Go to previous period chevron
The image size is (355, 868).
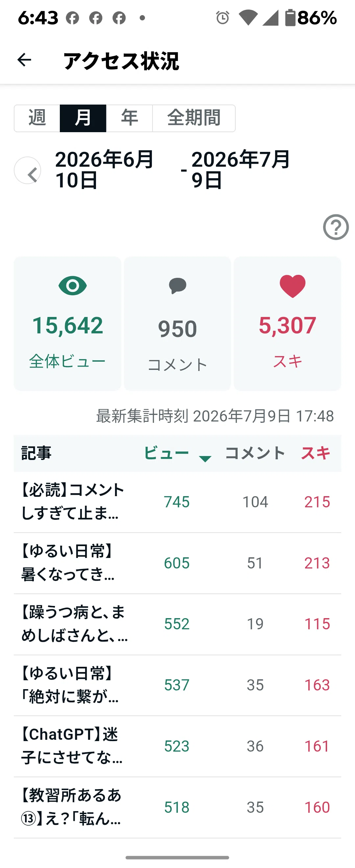[28, 171]
